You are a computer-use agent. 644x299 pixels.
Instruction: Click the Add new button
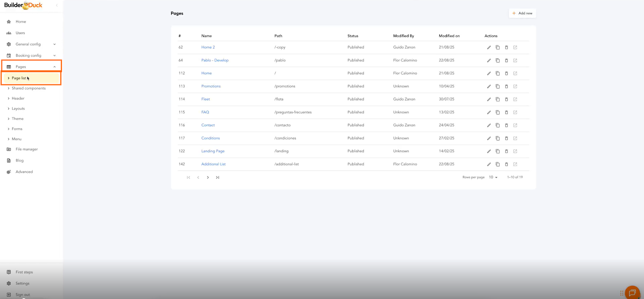tap(522, 13)
